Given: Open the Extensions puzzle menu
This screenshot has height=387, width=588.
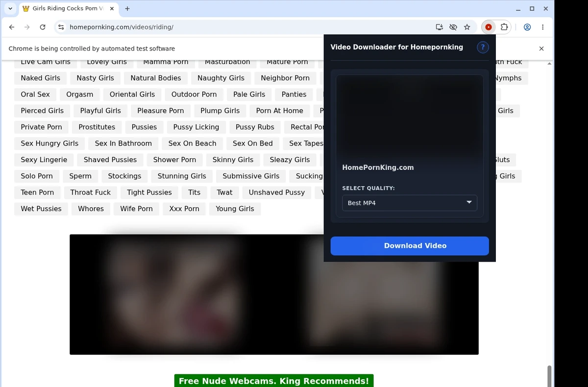Looking at the screenshot, I should 504,27.
